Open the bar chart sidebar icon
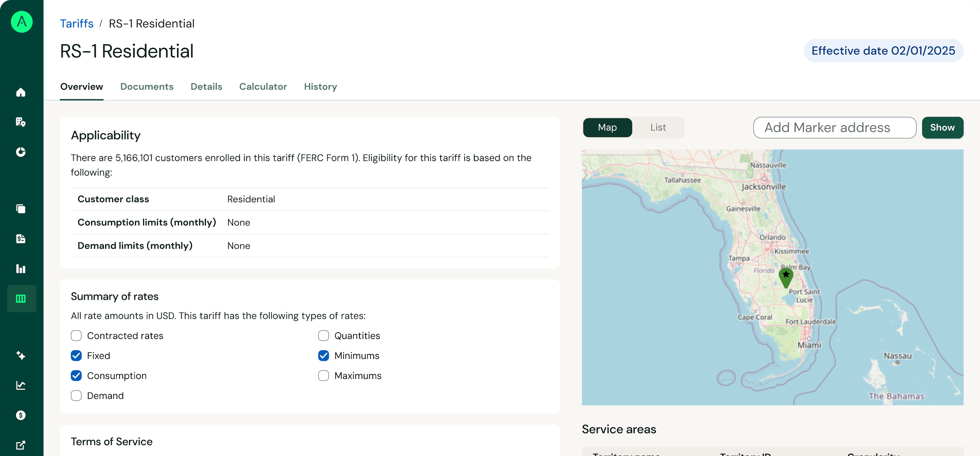Screen dimensions: 980x456 (x=21, y=269)
